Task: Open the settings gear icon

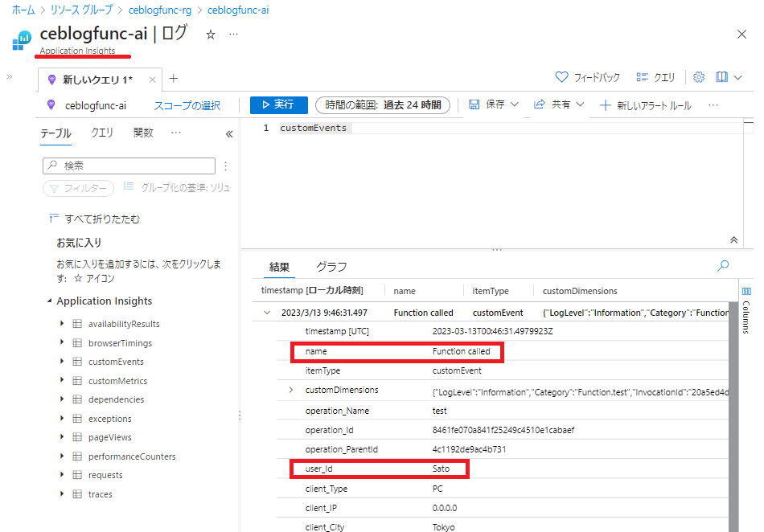Action: click(699, 77)
